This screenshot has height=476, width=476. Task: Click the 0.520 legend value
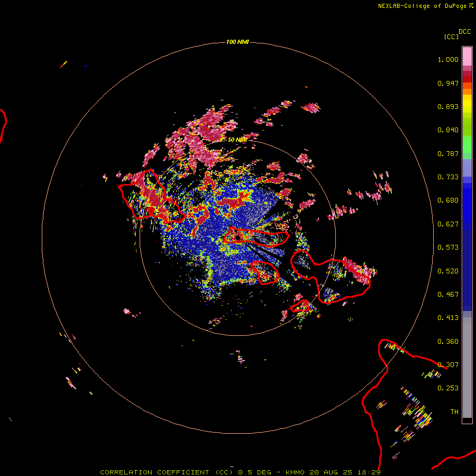pyautogui.click(x=448, y=271)
